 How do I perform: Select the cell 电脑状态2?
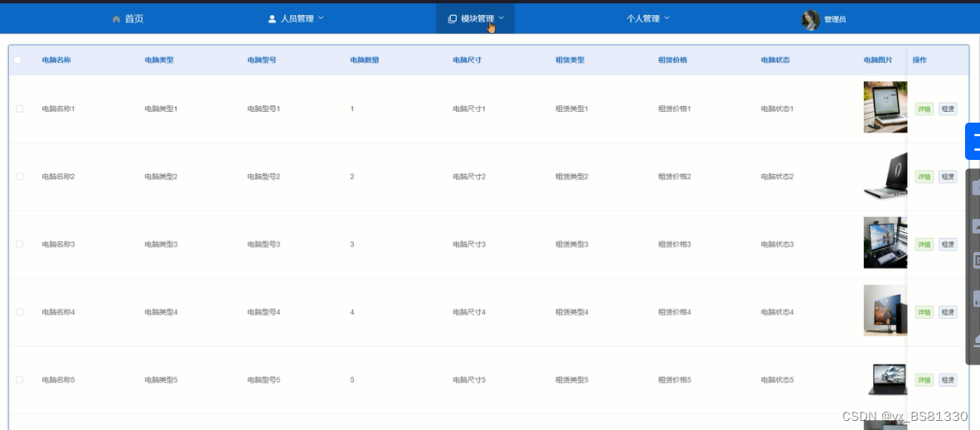click(x=777, y=176)
